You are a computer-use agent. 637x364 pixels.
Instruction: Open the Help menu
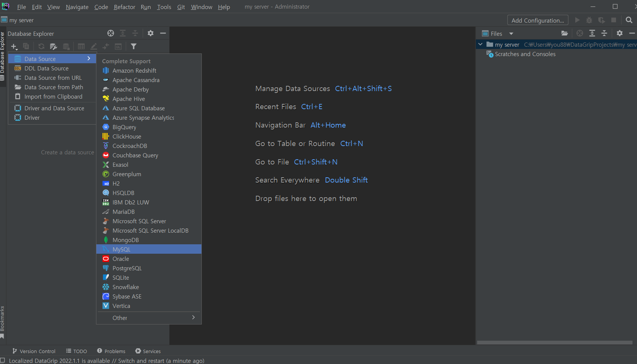(x=224, y=7)
